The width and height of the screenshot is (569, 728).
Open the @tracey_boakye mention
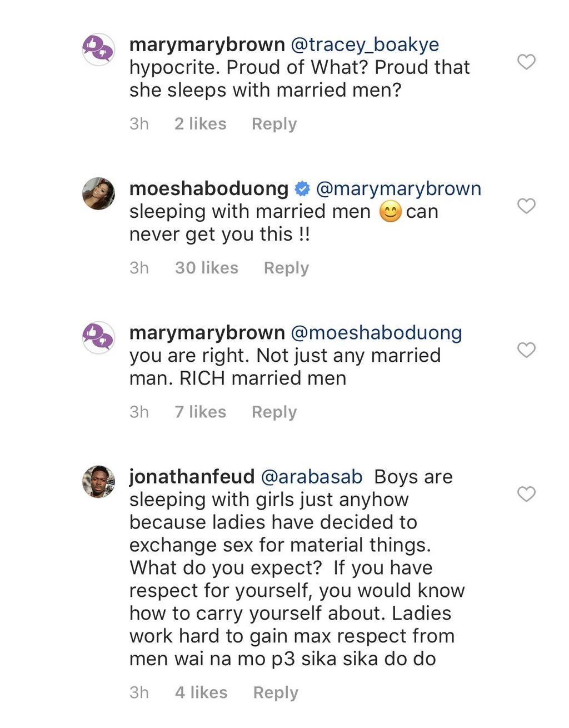click(365, 44)
